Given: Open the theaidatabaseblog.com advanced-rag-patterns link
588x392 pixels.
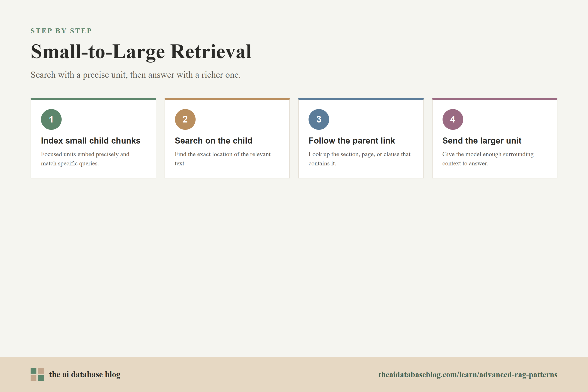Looking at the screenshot, I should tap(468, 374).
